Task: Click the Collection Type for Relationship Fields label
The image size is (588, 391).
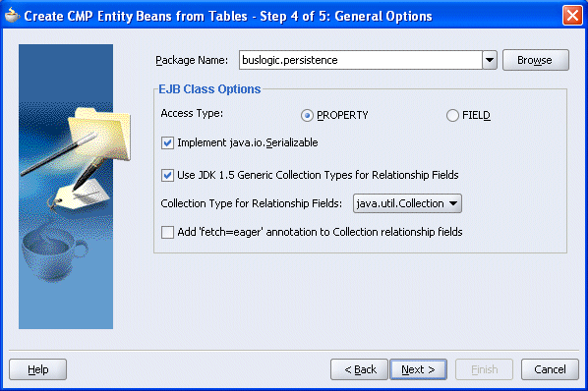Action: (x=252, y=203)
